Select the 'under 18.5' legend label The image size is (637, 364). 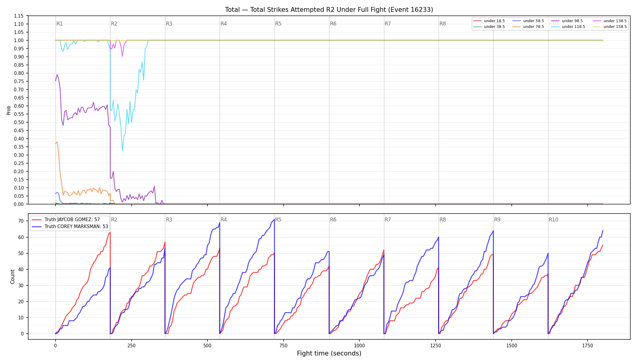494,21
